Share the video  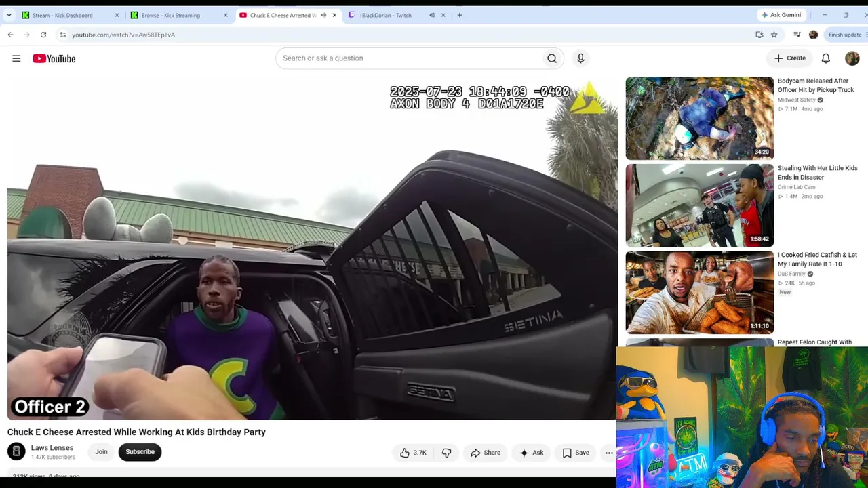(x=486, y=453)
